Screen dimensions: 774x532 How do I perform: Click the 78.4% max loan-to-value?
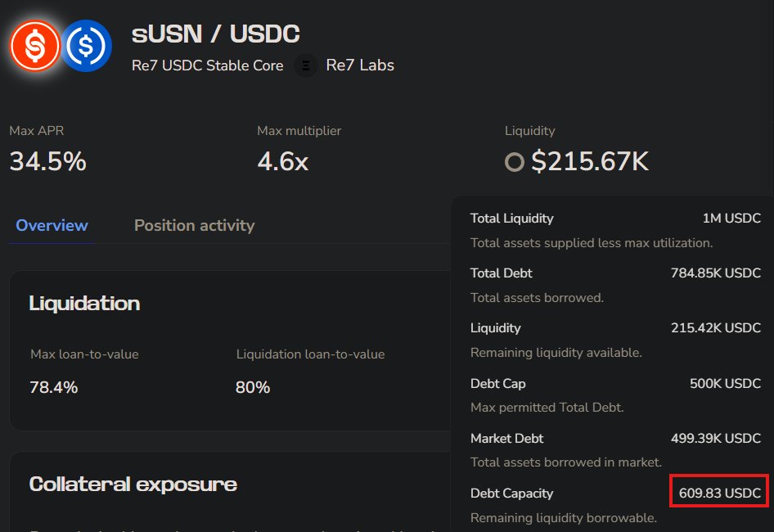tap(54, 387)
